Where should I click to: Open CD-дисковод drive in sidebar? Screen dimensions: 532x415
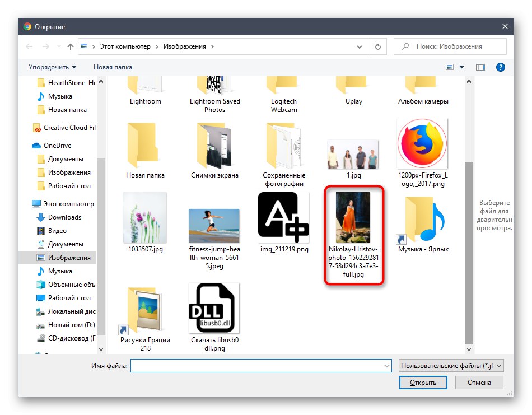click(67, 338)
